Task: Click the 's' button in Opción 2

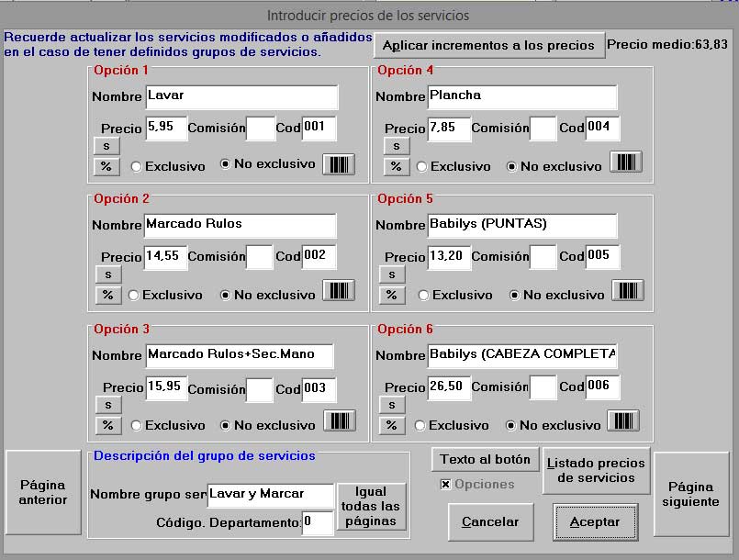Action: pos(108,274)
